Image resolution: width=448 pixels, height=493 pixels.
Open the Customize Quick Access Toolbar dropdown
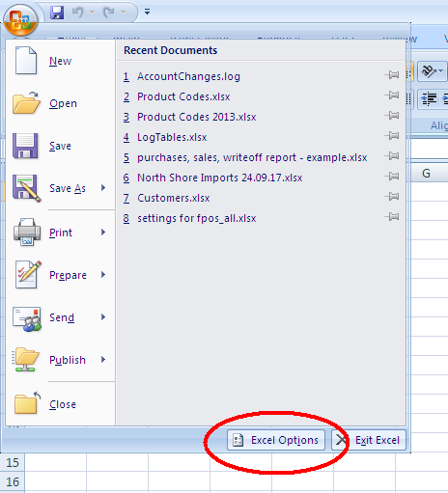pos(147,12)
